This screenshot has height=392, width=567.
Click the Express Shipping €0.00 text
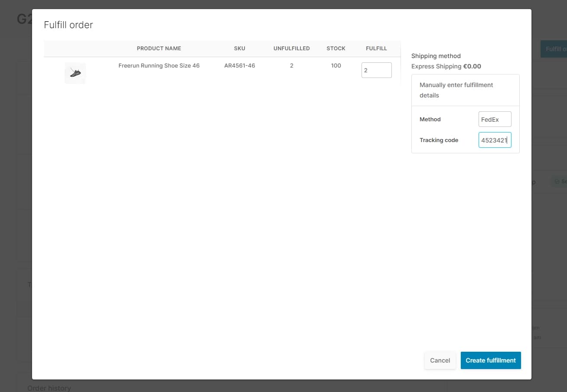point(446,66)
